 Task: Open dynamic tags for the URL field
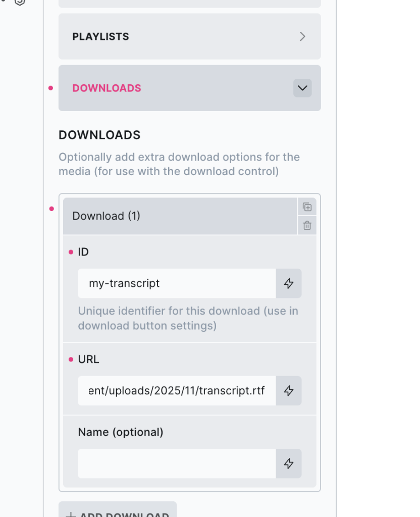click(x=288, y=391)
